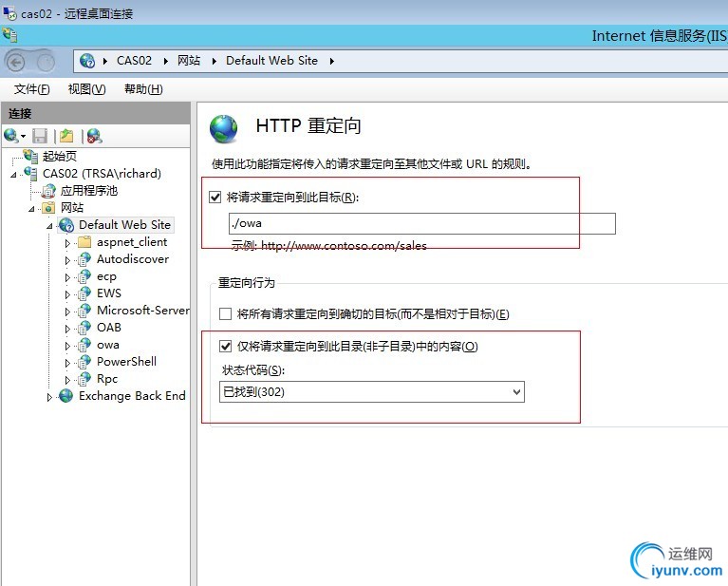This screenshot has height=586, width=728.
Task: Expand the Rpc tree node
Action: coord(67,380)
